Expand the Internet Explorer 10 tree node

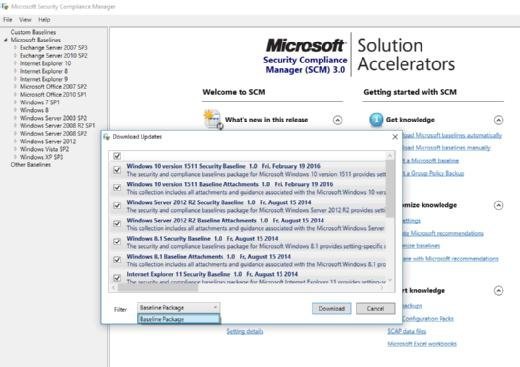[15, 63]
